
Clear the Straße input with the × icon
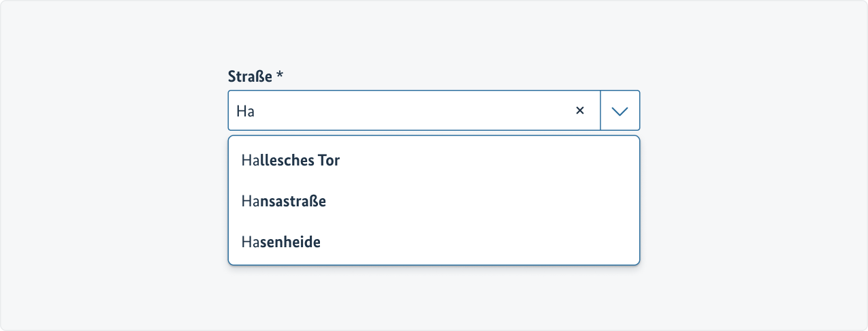[x=580, y=110]
